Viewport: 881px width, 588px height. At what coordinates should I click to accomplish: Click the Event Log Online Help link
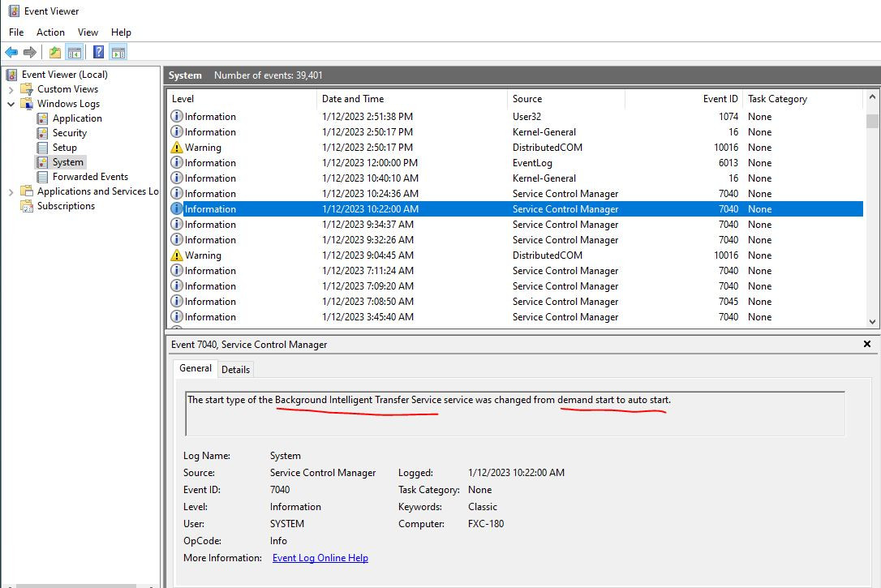[x=319, y=558]
